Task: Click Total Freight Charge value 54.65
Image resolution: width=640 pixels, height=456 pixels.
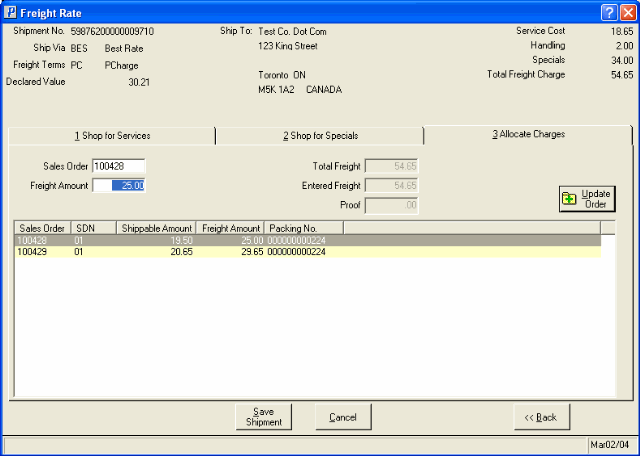Action: (x=622, y=75)
